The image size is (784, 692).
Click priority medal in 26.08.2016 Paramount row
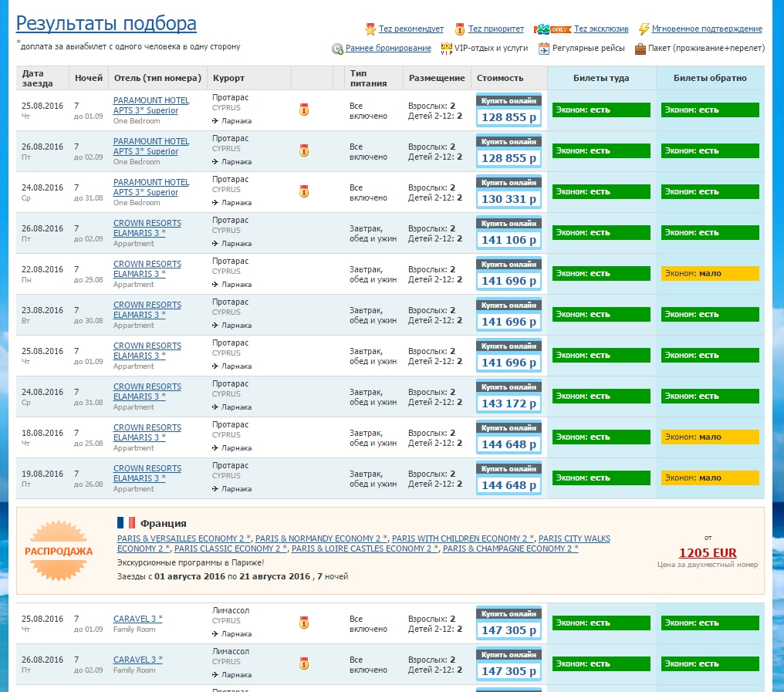pos(304,150)
